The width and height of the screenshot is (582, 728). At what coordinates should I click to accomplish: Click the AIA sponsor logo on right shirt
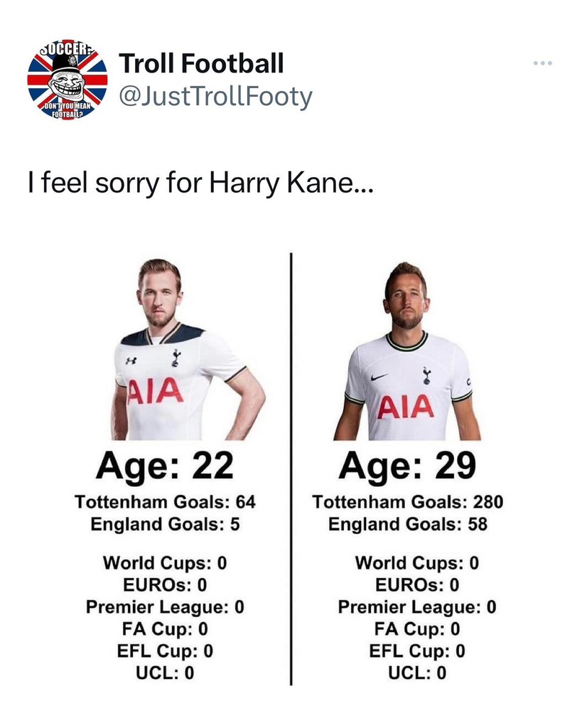(406, 407)
